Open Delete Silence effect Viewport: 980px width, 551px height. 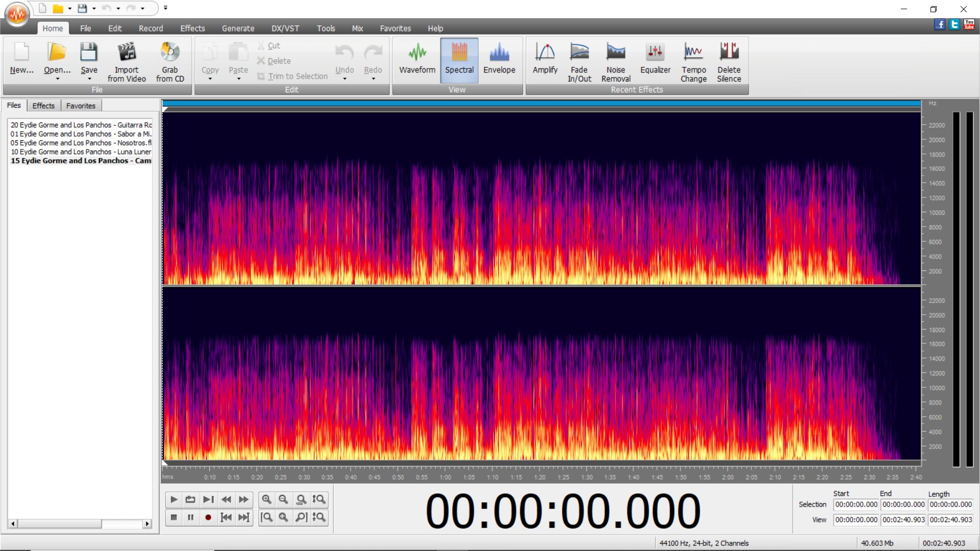tap(729, 61)
